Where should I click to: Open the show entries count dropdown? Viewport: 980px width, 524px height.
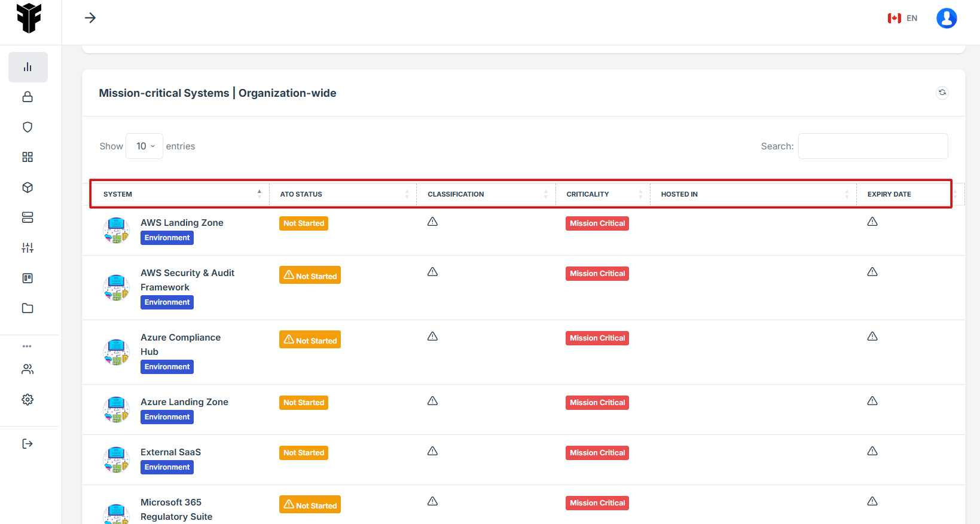click(x=145, y=146)
